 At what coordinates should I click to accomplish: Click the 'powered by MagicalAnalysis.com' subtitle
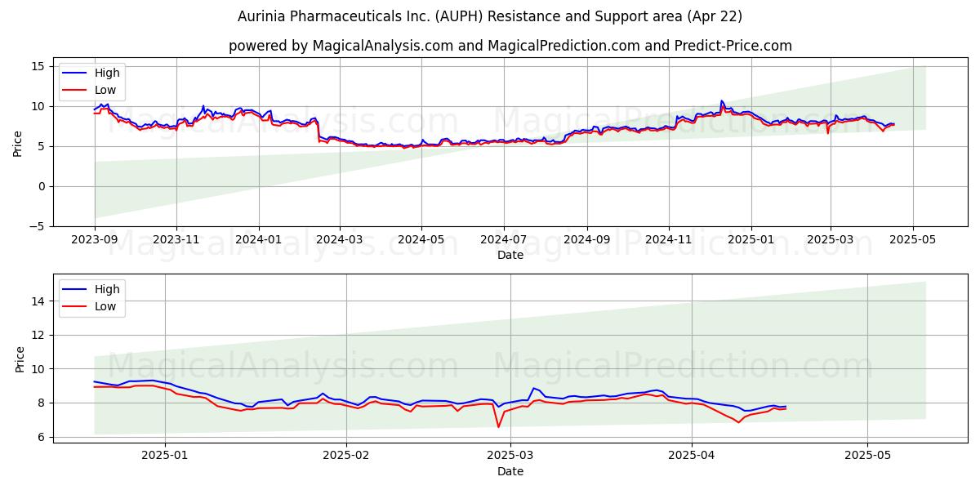click(510, 46)
